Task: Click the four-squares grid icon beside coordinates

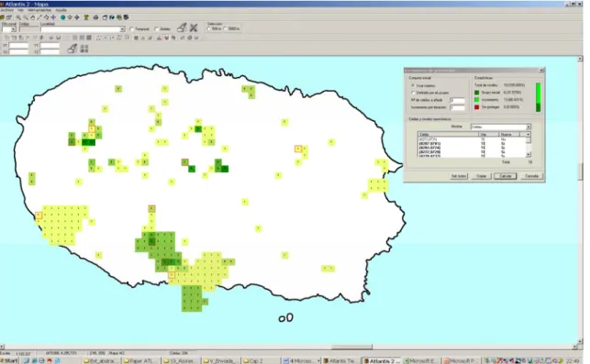Action: pos(84,49)
